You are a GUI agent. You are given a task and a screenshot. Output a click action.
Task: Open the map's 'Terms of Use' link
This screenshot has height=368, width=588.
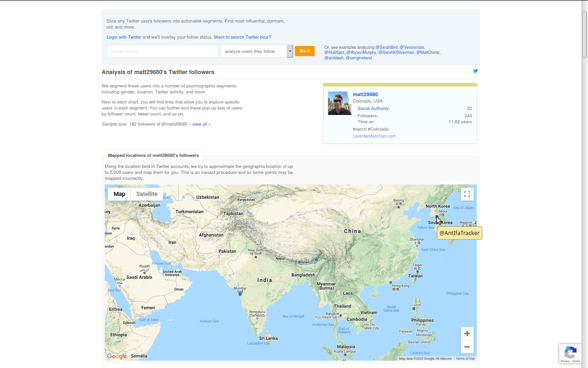pos(465,359)
